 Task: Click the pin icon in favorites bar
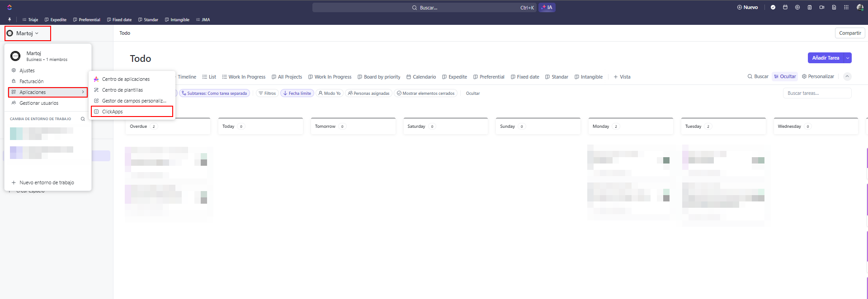[9, 20]
